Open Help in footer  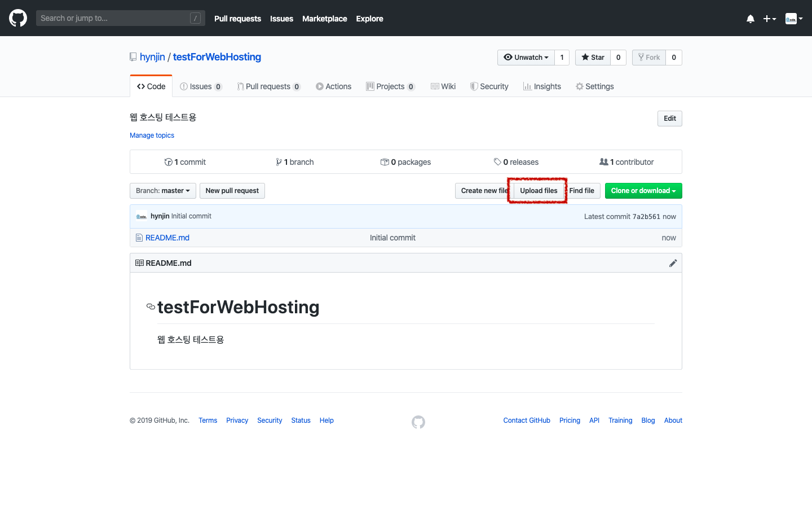click(326, 421)
